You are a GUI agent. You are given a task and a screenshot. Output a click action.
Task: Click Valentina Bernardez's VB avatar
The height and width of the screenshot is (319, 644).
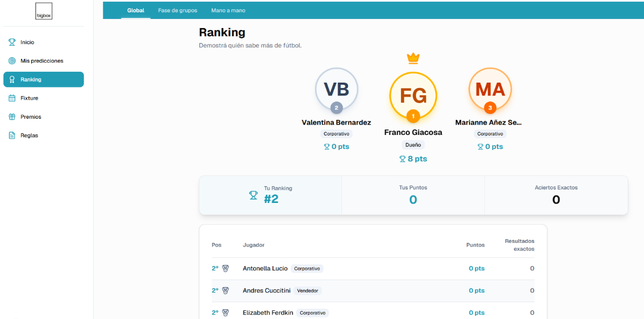click(x=336, y=89)
